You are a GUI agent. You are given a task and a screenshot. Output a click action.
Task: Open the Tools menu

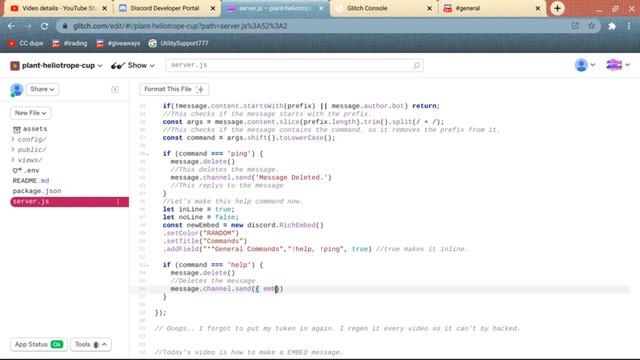(91, 344)
